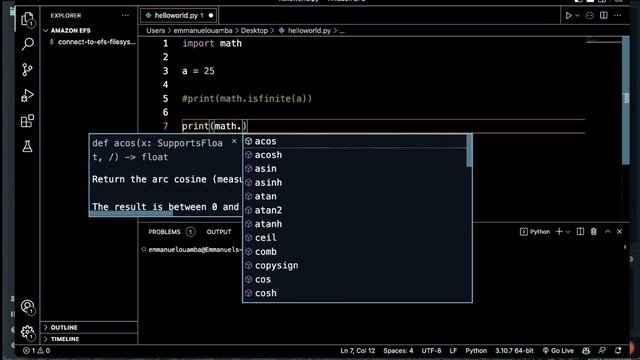Click Users breadcrumb segment
This screenshot has width=640, height=360.
coord(156,31)
